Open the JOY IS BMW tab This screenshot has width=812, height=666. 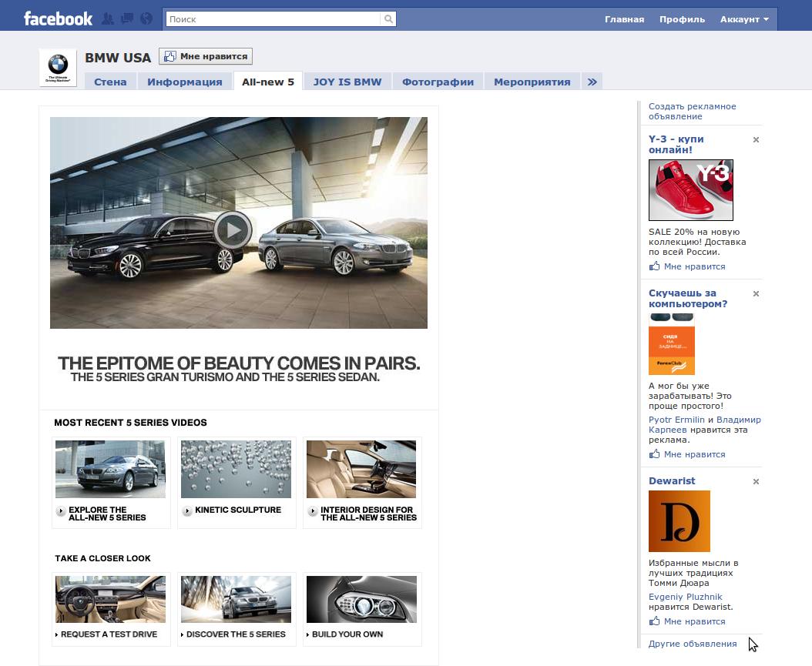[347, 82]
